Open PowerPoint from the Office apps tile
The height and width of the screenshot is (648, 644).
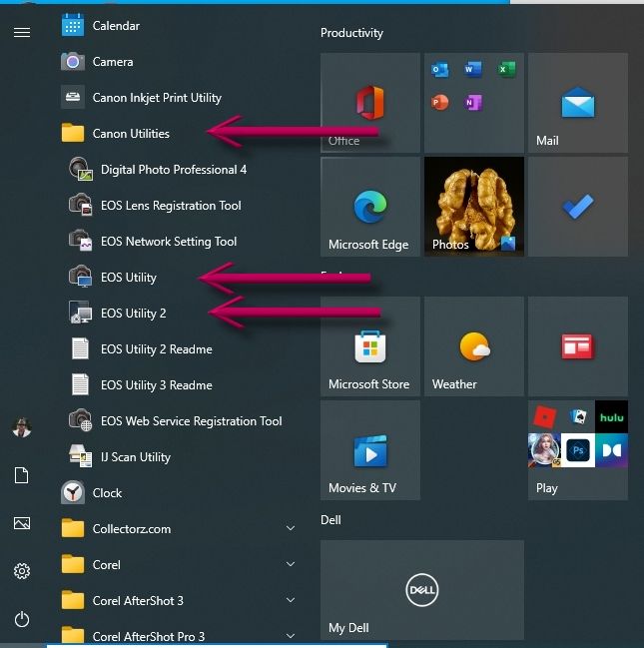coord(439,102)
